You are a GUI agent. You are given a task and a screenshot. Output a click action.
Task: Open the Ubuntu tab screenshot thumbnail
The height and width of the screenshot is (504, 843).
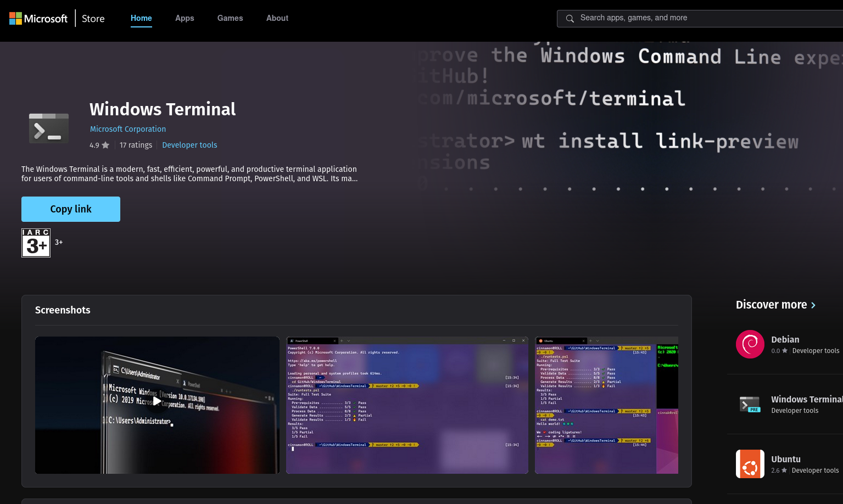(606, 405)
